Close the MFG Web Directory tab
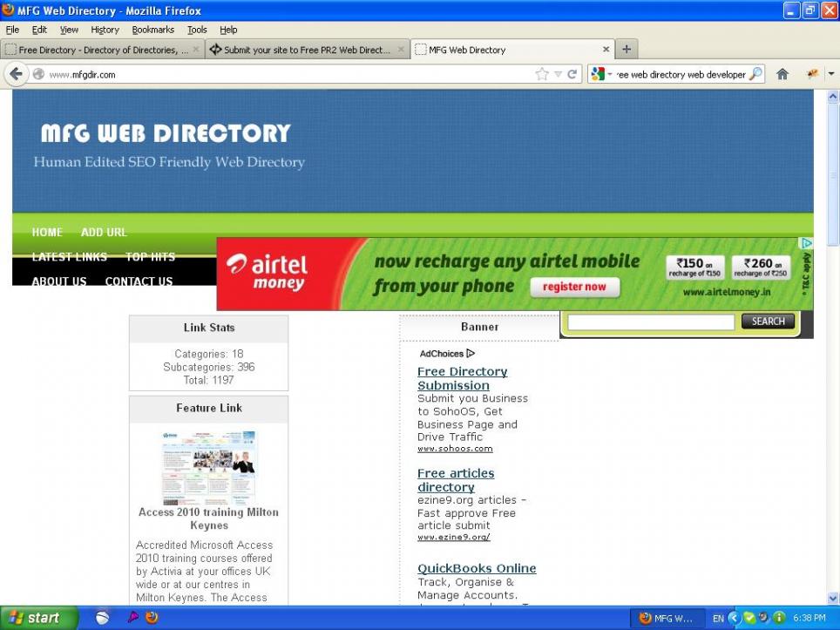This screenshot has width=840, height=630. pos(606,50)
